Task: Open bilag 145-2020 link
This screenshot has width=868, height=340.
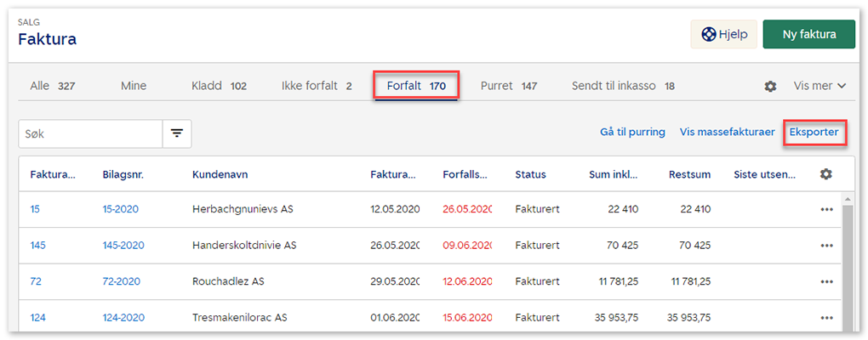Action: point(123,246)
